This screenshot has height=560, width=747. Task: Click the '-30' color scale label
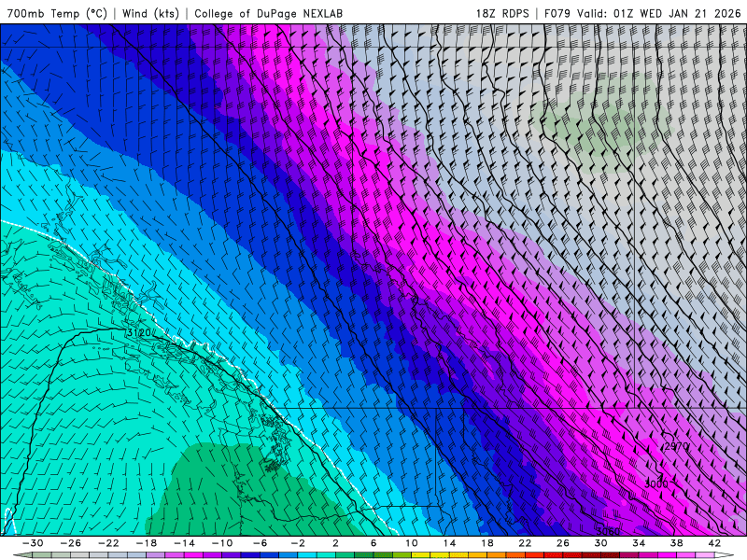coord(33,543)
